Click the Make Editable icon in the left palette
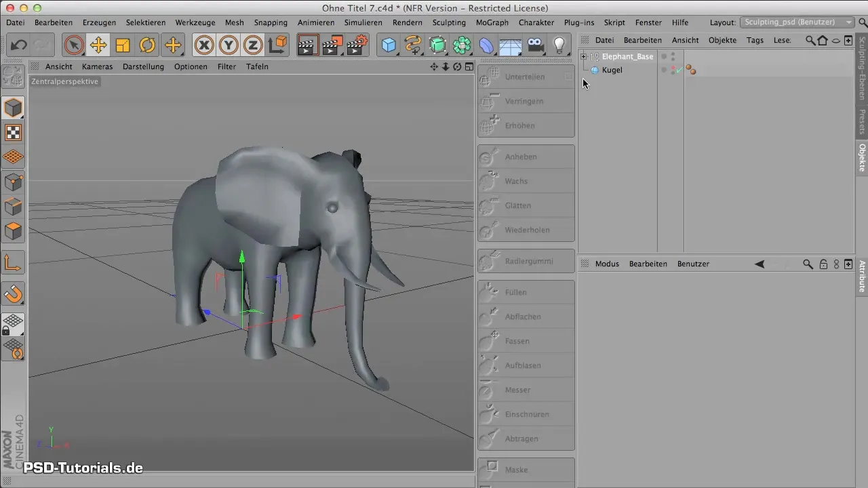Viewport: 868px width, 488px height. (14, 78)
